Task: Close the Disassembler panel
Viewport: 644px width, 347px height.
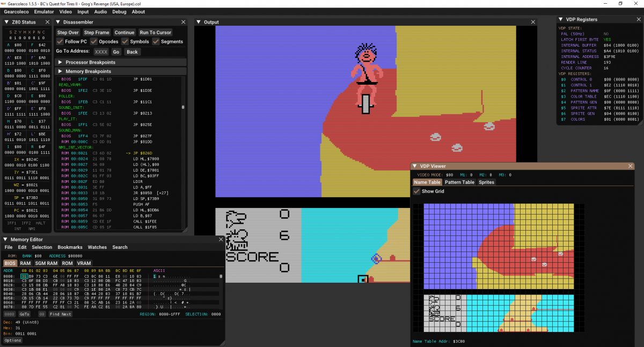Action: click(184, 22)
